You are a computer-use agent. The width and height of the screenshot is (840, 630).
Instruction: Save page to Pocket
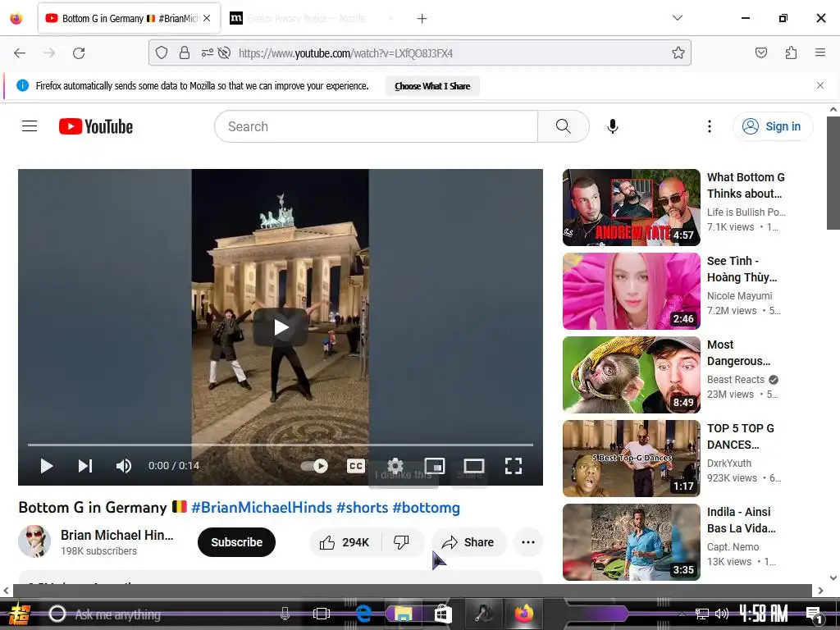pyautogui.click(x=760, y=52)
